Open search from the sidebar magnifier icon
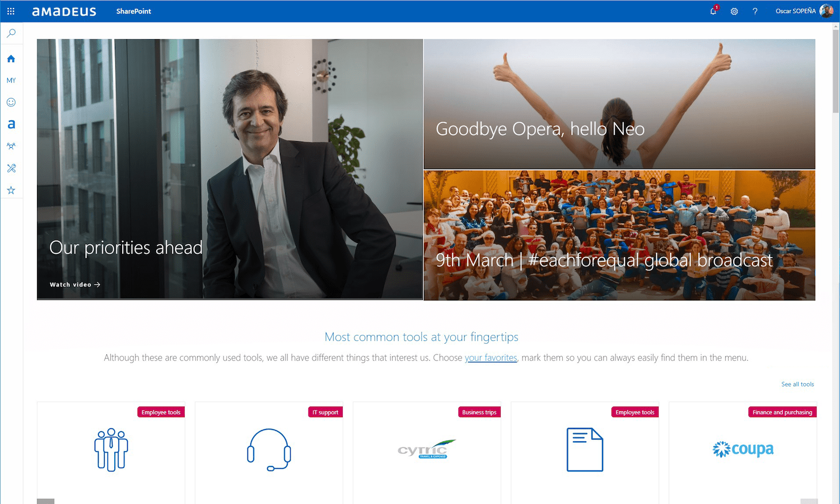840x504 pixels. (11, 34)
